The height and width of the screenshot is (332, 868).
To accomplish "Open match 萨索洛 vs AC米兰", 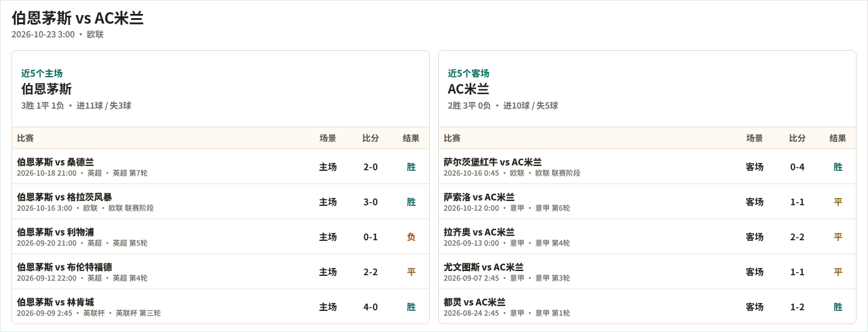I will (479, 197).
